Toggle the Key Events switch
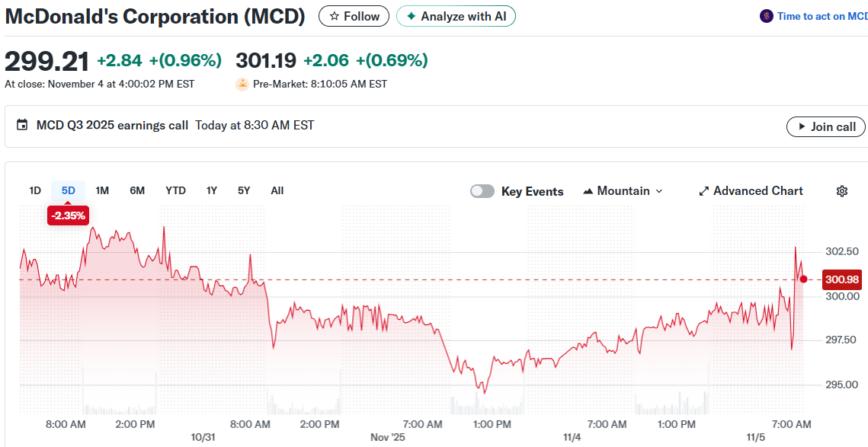Viewport: 868px width, 447px height. (x=482, y=191)
